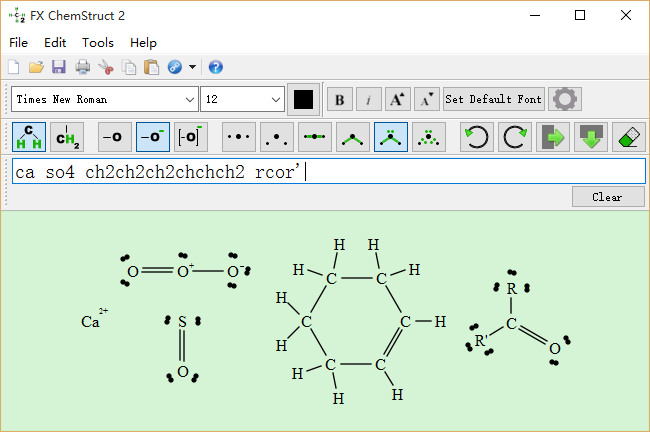This screenshot has height=432, width=650.
Task: Click the black font color swatch
Action: [x=303, y=99]
